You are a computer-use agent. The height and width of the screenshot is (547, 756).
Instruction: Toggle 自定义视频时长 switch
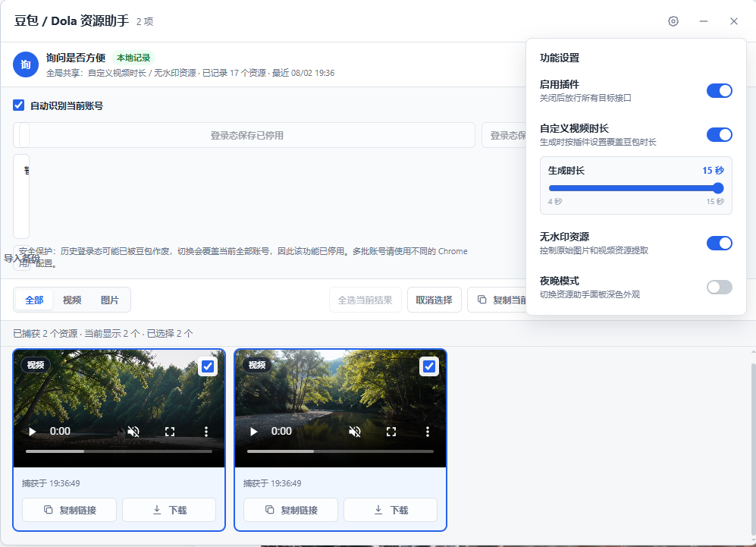tap(720, 134)
